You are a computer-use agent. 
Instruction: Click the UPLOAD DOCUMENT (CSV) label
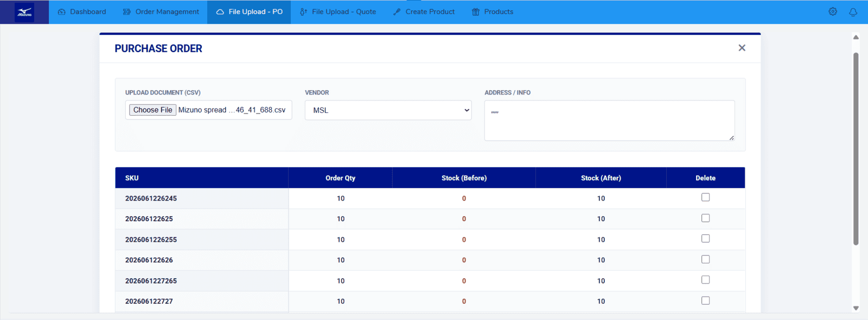pos(163,93)
